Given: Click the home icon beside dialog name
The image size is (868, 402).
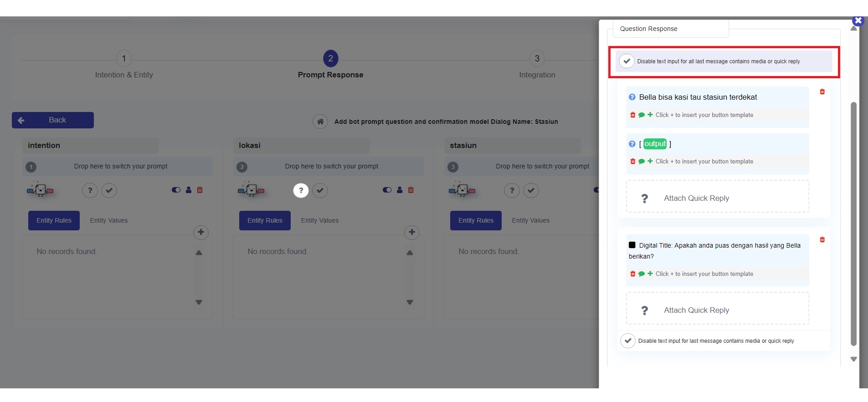Looking at the screenshot, I should 320,122.
